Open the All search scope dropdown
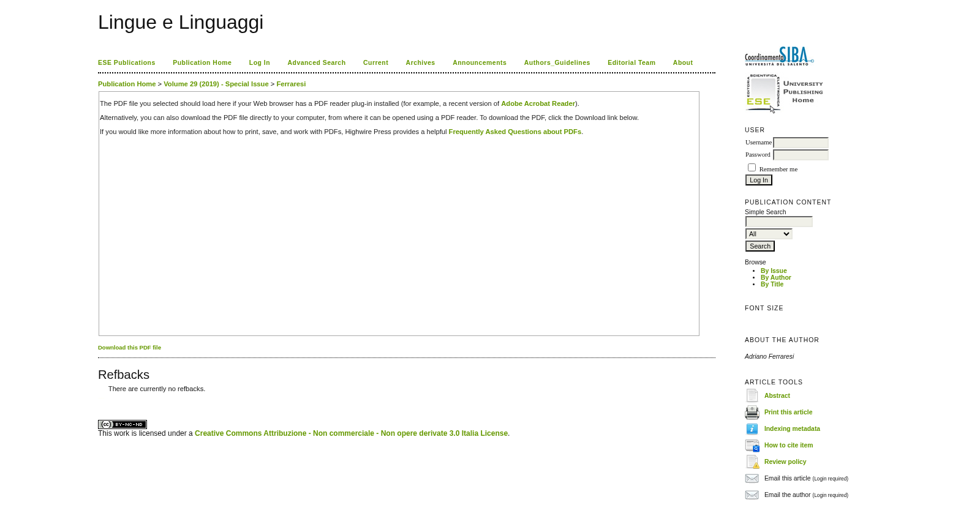 (769, 234)
